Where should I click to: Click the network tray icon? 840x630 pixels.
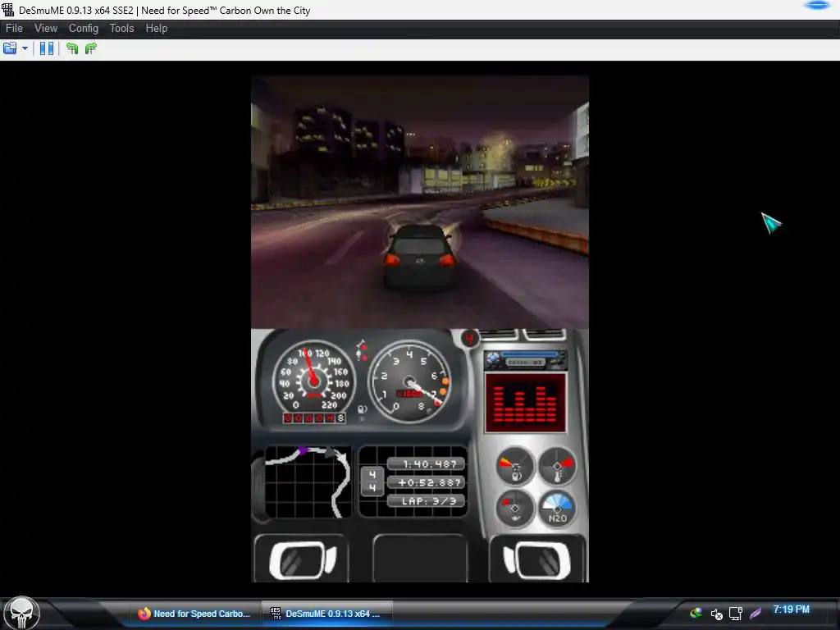(x=736, y=614)
